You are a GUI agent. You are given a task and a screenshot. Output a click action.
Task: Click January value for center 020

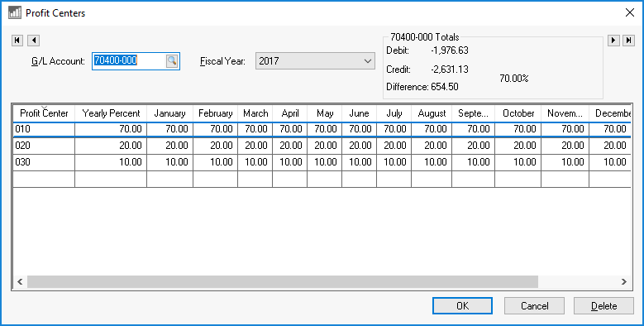pos(169,146)
